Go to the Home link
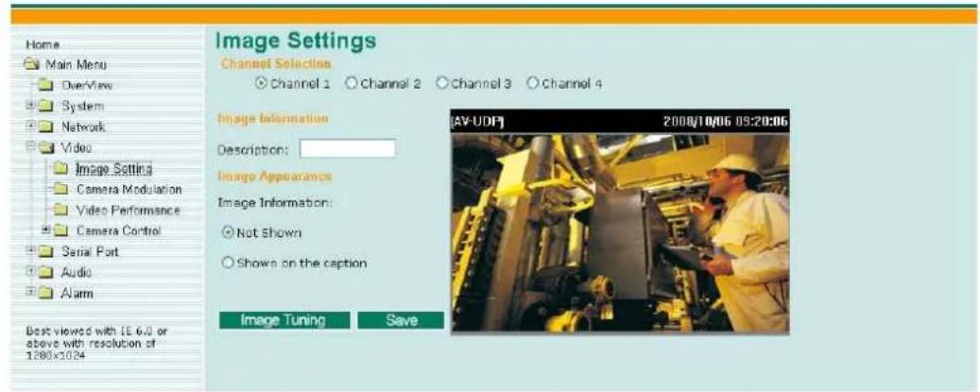 43,45
